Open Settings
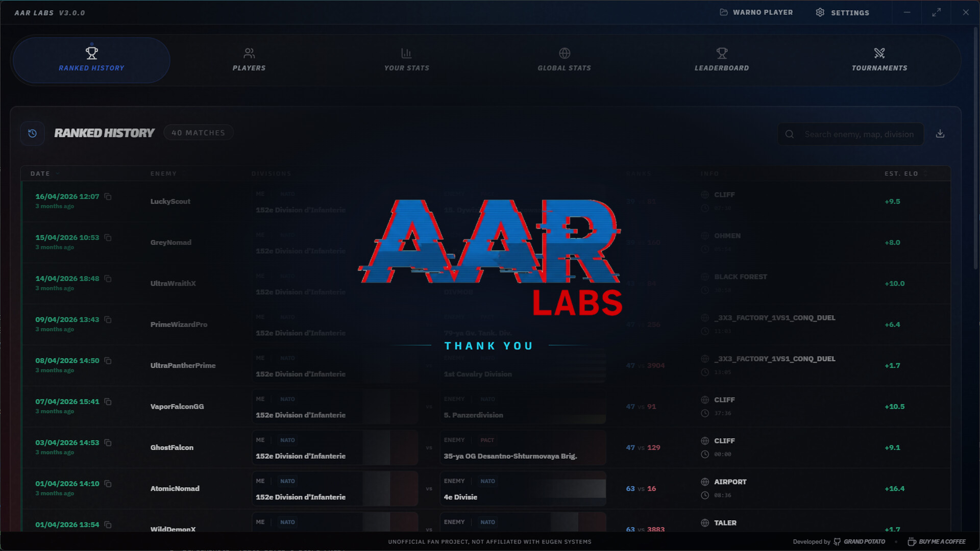The width and height of the screenshot is (980, 551). point(842,13)
